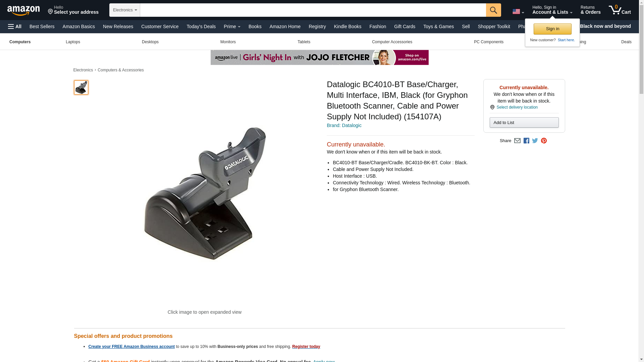Expand the Electronics search category dropdown
The image size is (644, 362).
(x=125, y=10)
